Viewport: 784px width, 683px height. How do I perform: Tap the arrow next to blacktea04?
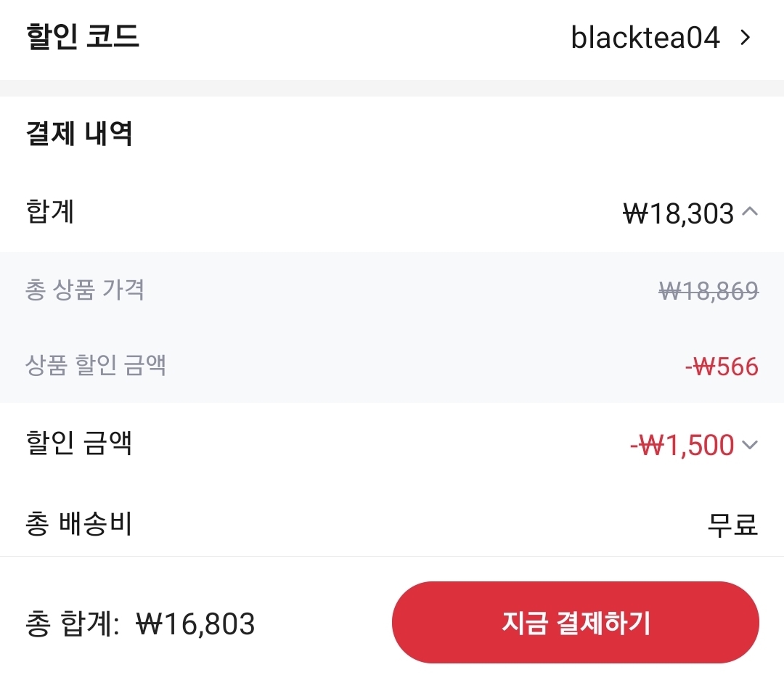pyautogui.click(x=745, y=38)
